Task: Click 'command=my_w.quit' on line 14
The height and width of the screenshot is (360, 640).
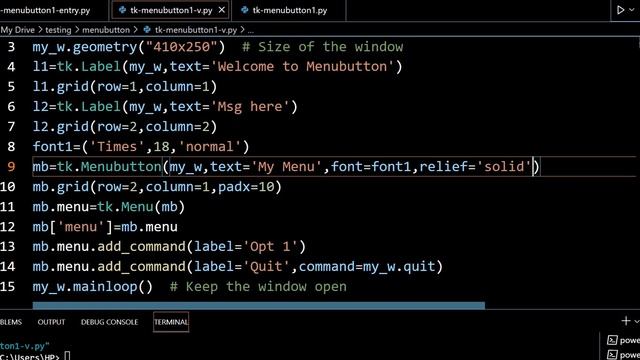Action: tap(367, 267)
